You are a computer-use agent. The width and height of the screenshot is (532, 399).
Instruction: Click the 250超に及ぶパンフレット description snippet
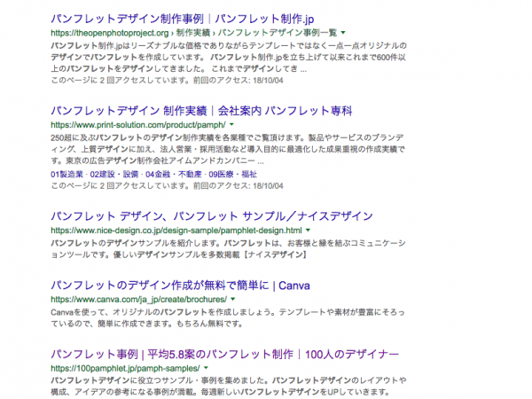(x=228, y=149)
